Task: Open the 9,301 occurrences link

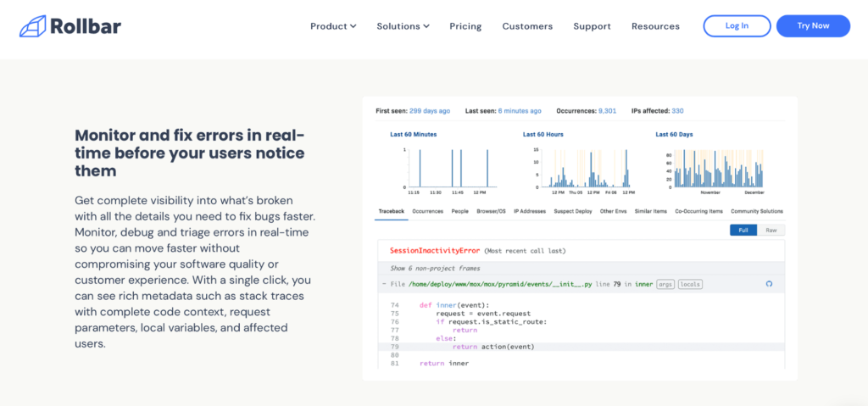Action: pyautogui.click(x=607, y=111)
